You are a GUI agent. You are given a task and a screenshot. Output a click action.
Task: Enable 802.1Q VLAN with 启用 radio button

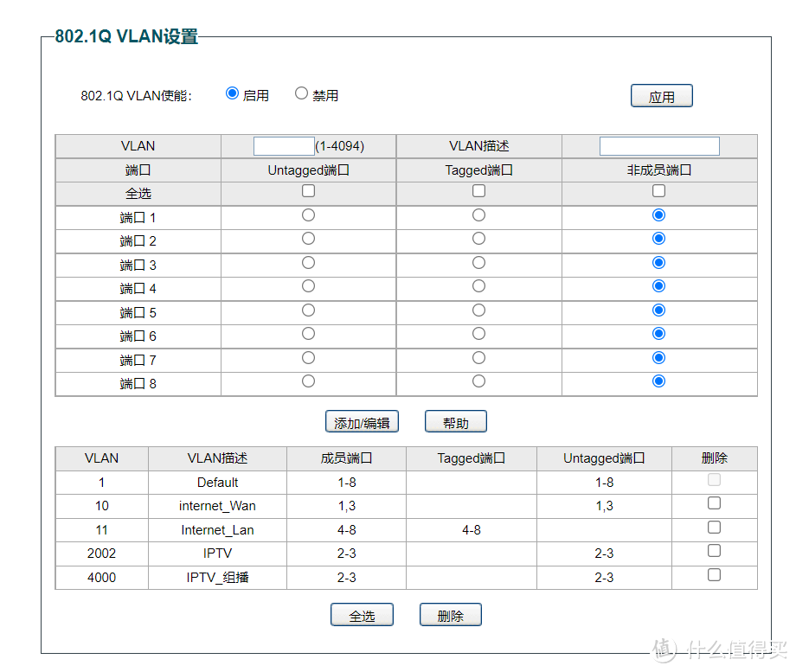tap(231, 93)
